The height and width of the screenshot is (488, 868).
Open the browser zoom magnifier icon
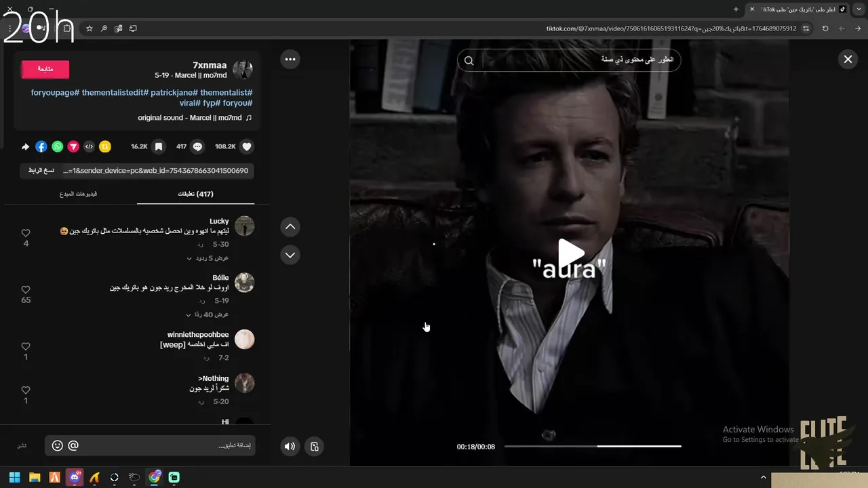104,28
